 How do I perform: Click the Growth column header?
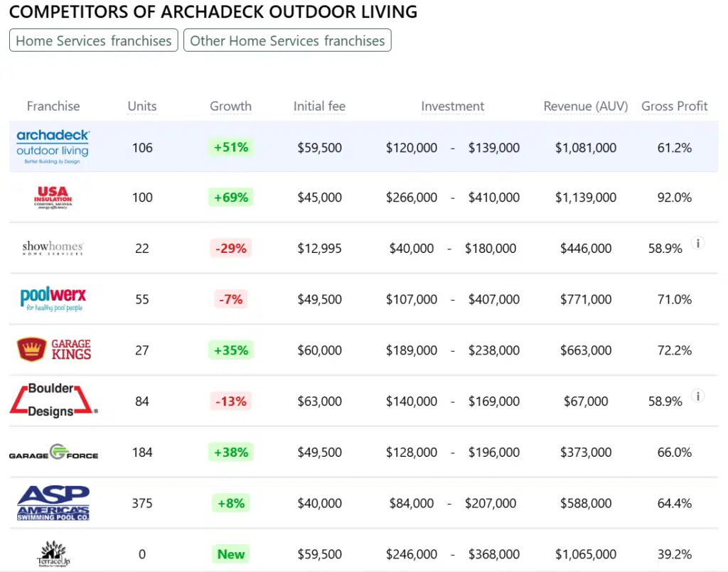(x=230, y=107)
